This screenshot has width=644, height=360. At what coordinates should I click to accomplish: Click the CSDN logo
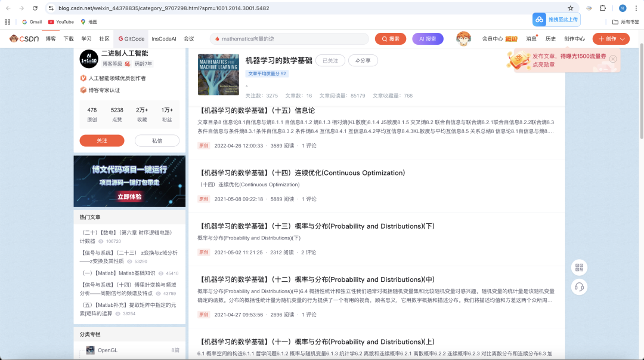[x=24, y=39]
